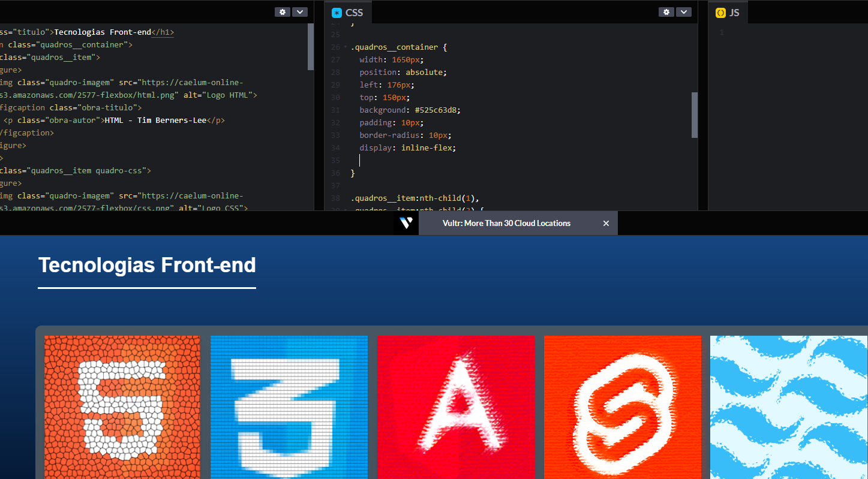Click the CSS3 logo image
This screenshot has width=868, height=479.
[289, 407]
